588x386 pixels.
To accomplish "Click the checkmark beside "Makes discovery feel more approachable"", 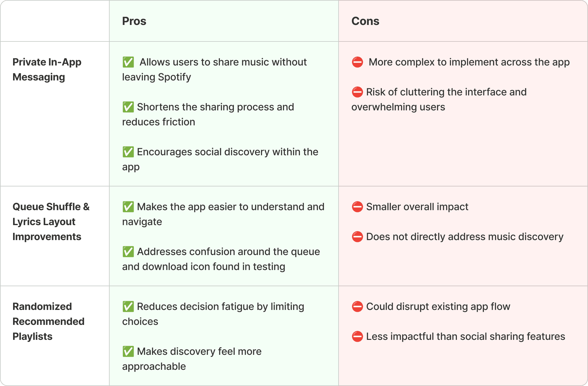I will 128,351.
